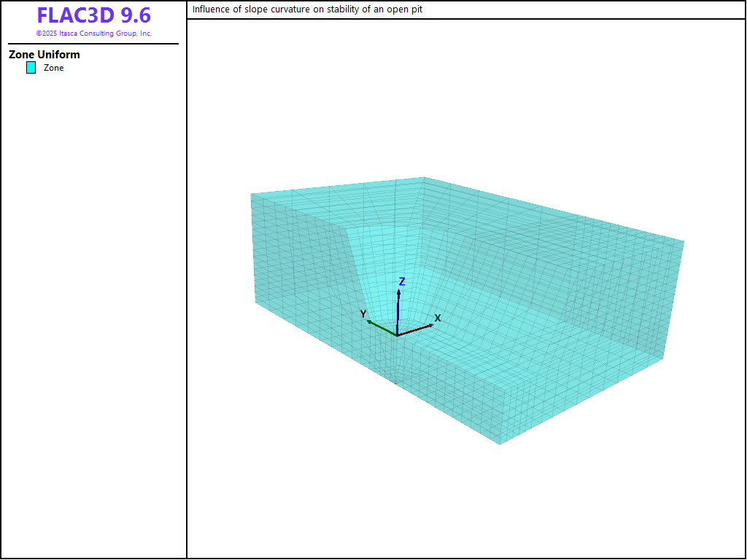Screen dimensions: 747x560
Task: Click the X axis label
Action: coord(438,318)
